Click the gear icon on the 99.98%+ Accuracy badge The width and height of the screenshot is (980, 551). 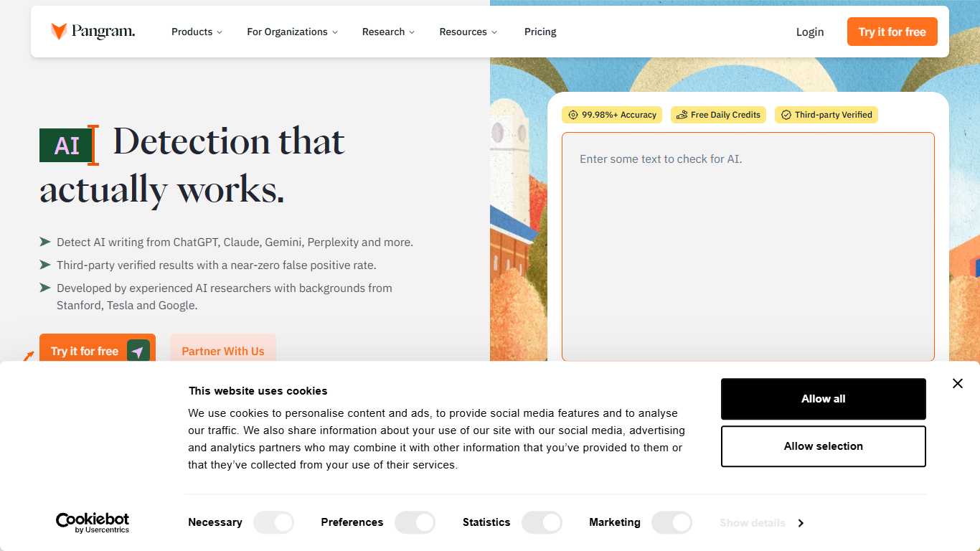click(x=573, y=115)
